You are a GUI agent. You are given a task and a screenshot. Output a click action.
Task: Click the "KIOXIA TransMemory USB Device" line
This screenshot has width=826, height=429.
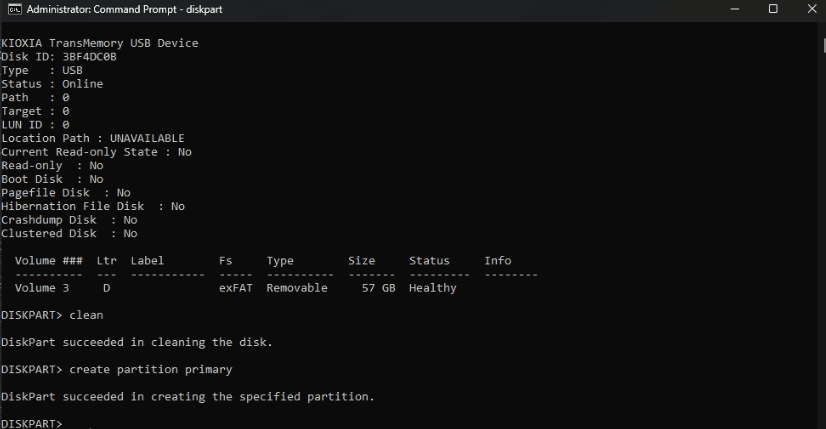(100, 43)
